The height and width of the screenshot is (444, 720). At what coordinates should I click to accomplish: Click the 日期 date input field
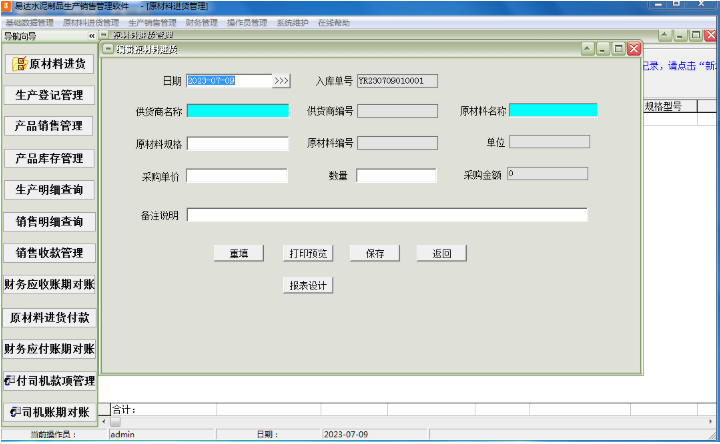coord(229,81)
